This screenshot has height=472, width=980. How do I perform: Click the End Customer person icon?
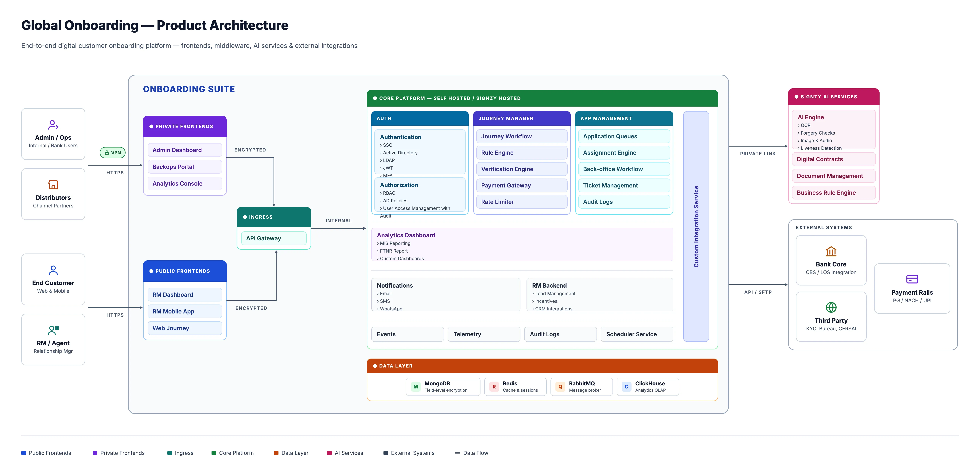click(53, 270)
